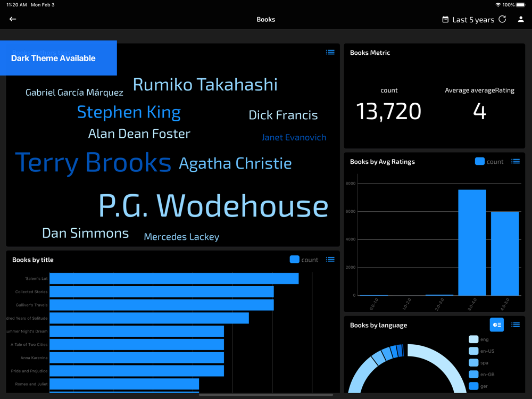The height and width of the screenshot is (399, 532).
Task: Click the 11:20 AM status bar clock
Action: tap(16, 5)
